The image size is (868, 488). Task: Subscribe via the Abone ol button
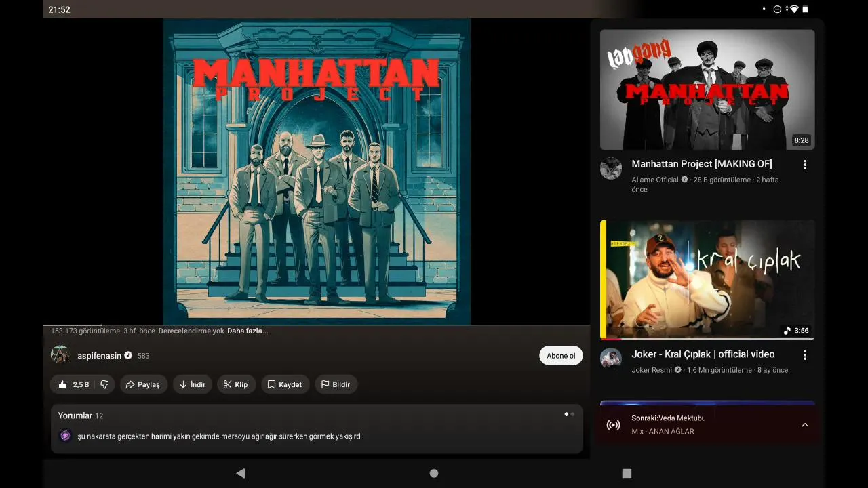[x=561, y=356]
